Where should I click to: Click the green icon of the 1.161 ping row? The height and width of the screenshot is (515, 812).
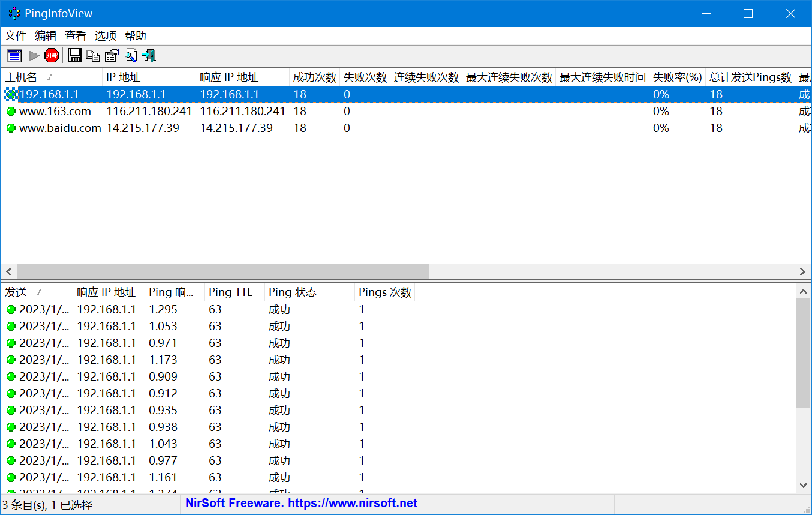(x=11, y=477)
